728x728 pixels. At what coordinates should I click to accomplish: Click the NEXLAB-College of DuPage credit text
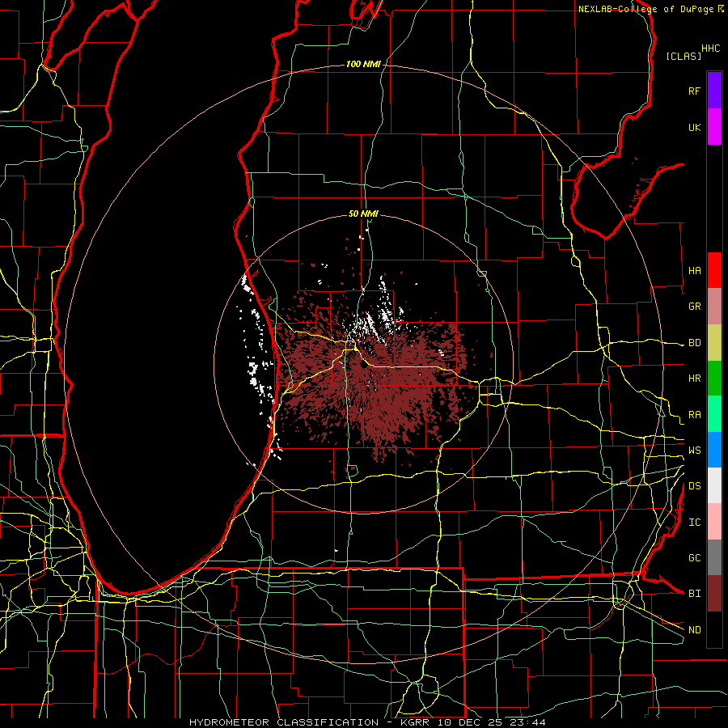[x=645, y=9]
